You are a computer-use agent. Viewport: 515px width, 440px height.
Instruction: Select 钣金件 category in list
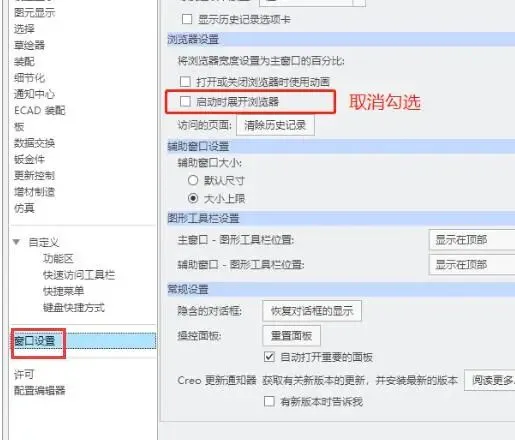tap(29, 159)
